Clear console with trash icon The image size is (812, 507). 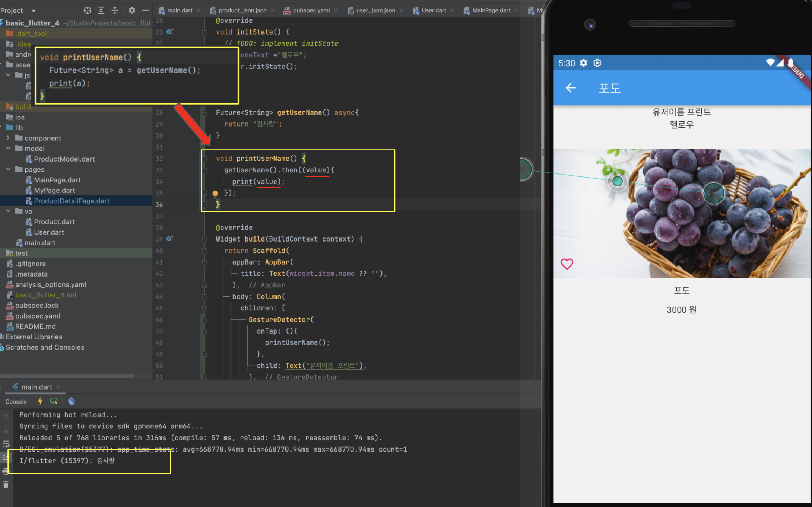pyautogui.click(x=6, y=484)
